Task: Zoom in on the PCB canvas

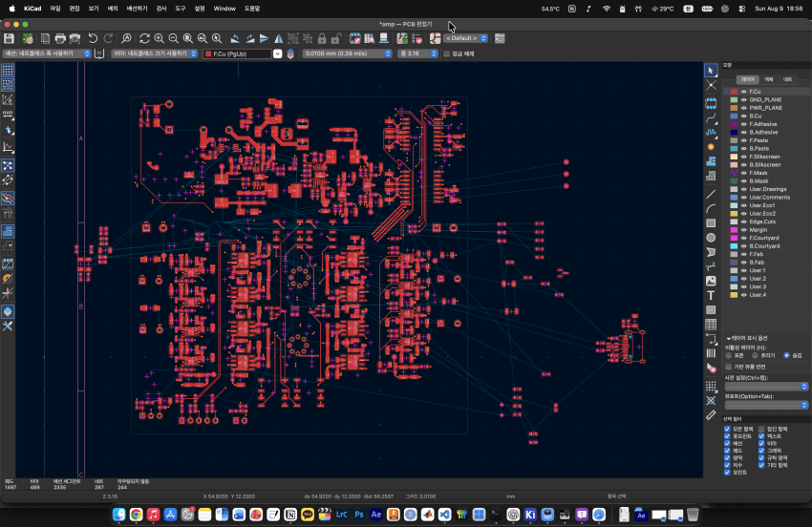Action: (159, 38)
